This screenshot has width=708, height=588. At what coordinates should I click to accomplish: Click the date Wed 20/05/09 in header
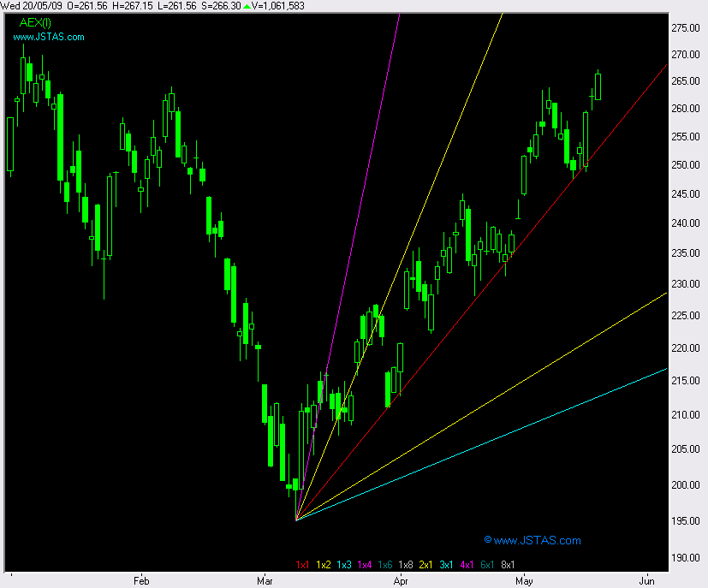tap(32, 6)
